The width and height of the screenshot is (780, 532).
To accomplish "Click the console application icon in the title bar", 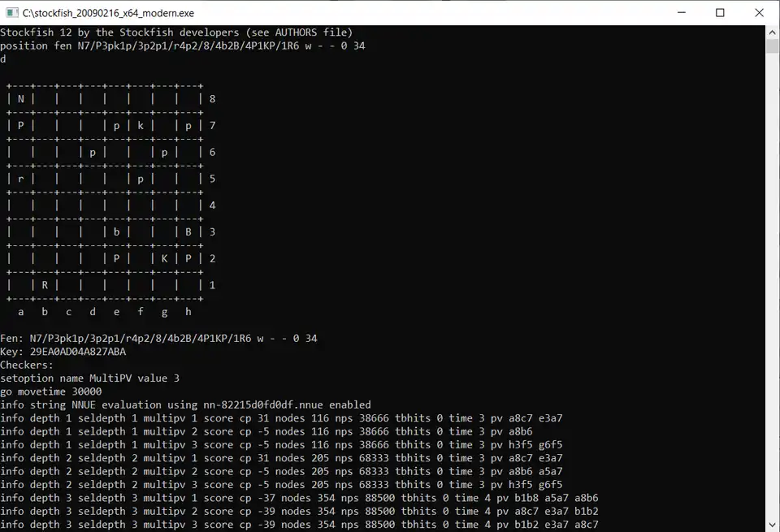I will pos(11,12).
